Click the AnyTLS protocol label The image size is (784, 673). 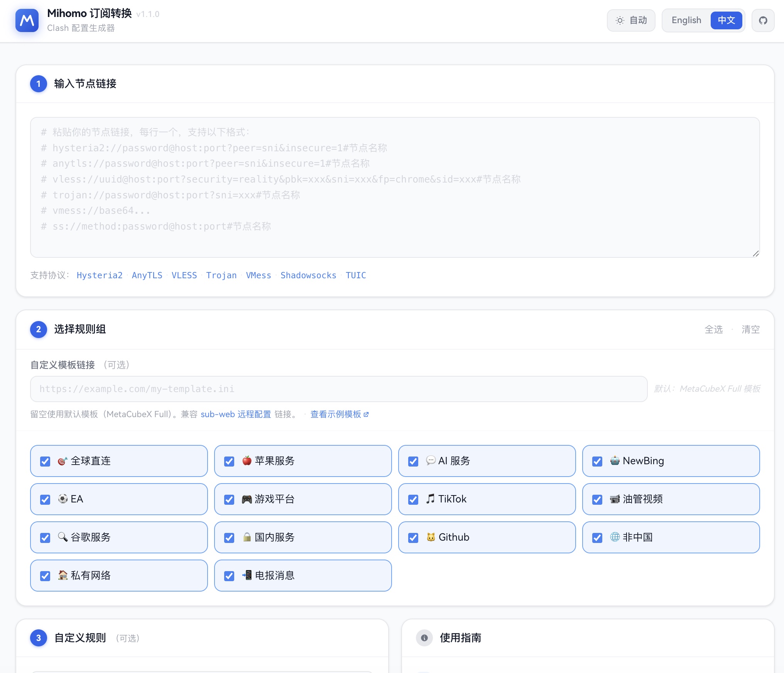click(x=147, y=275)
